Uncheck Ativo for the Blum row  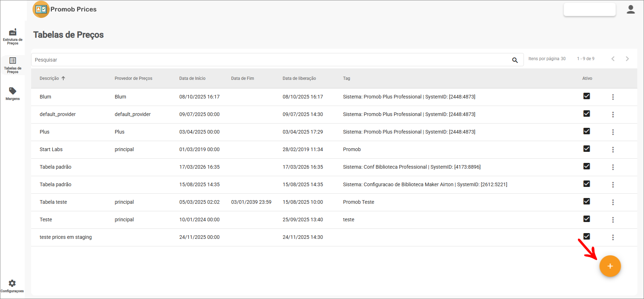coord(586,96)
